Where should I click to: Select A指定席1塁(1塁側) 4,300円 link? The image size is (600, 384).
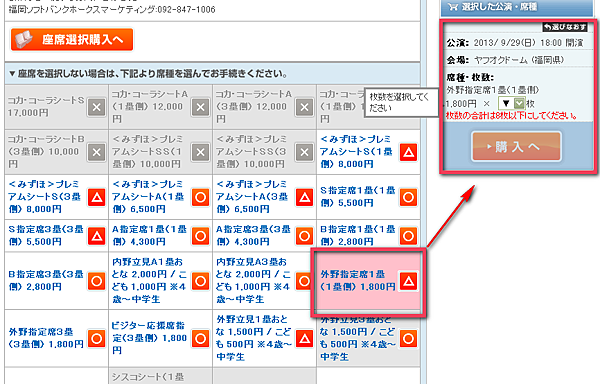[x=150, y=235]
